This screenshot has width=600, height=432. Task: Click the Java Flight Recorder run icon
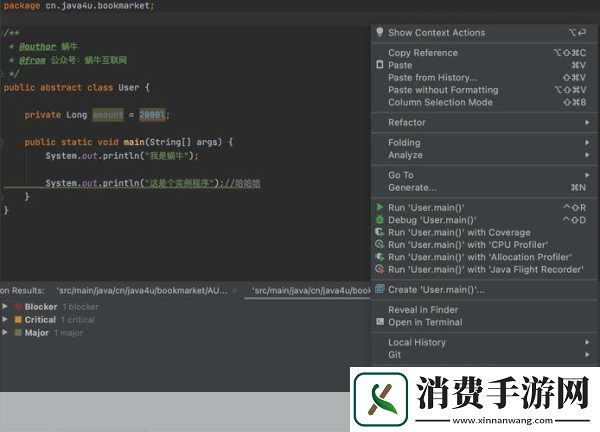point(380,269)
